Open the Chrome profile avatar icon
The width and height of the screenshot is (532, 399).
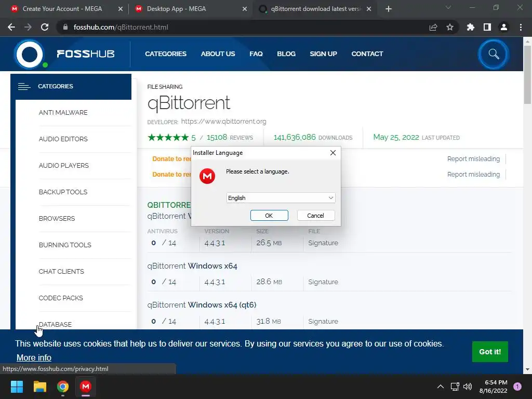click(x=504, y=27)
